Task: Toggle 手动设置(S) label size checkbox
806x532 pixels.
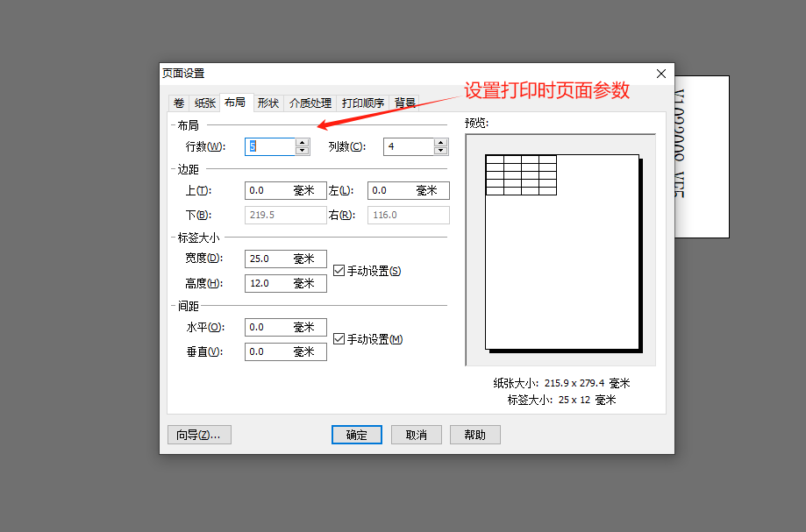Action: tap(339, 271)
